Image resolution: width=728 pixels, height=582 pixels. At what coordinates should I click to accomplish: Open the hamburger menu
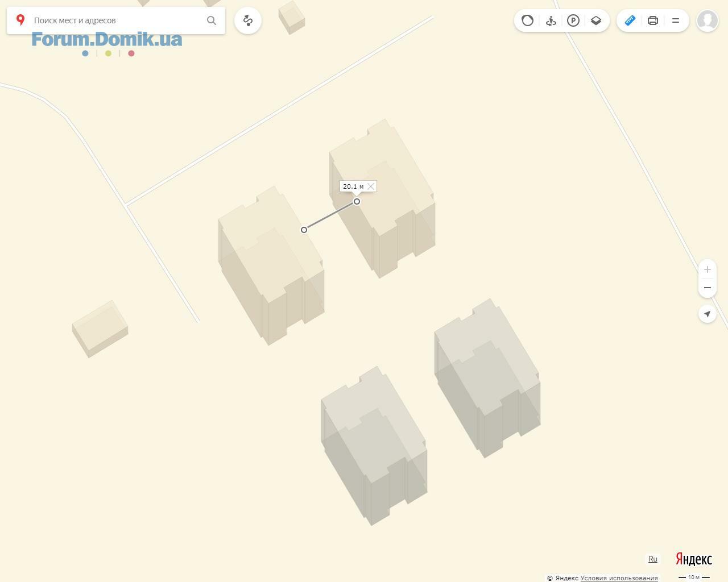pyautogui.click(x=676, y=20)
